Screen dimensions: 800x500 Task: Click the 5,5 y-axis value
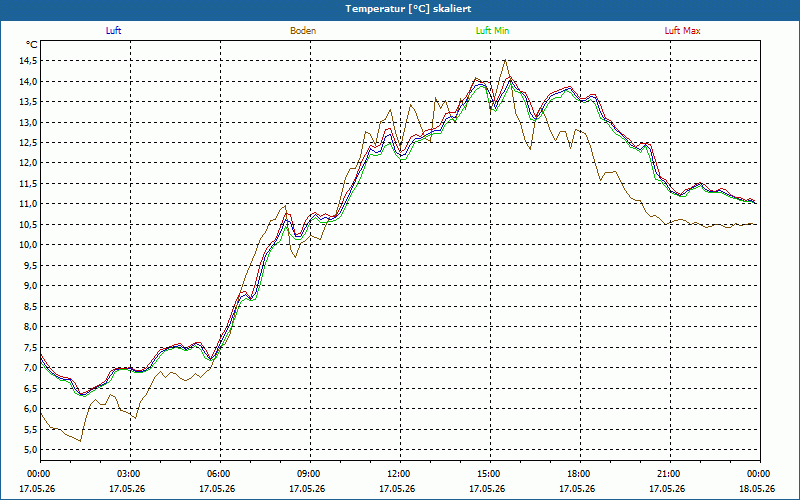(x=30, y=429)
